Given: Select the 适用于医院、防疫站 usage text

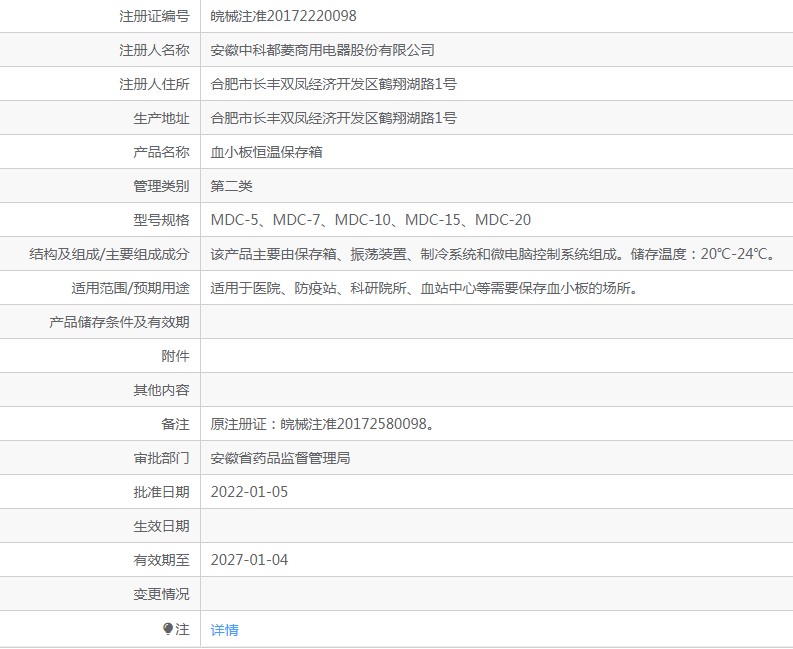Looking at the screenshot, I should pos(424,288).
